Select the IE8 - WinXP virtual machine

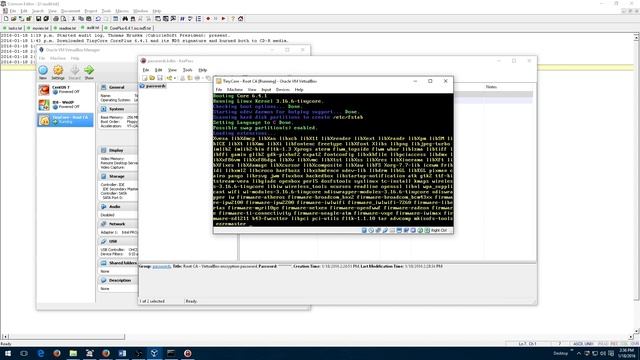65,105
